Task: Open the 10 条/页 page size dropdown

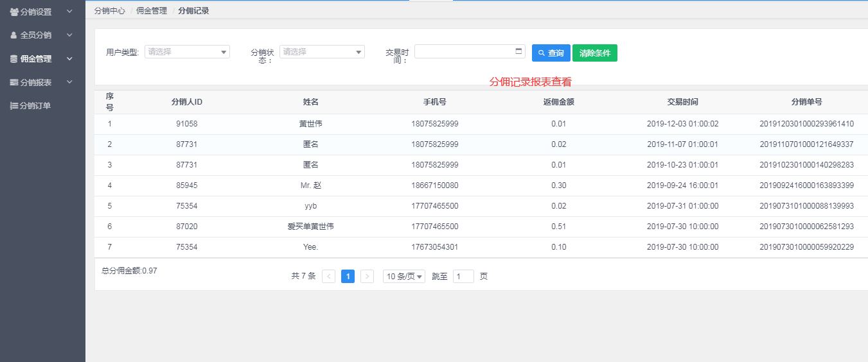Action: point(404,277)
